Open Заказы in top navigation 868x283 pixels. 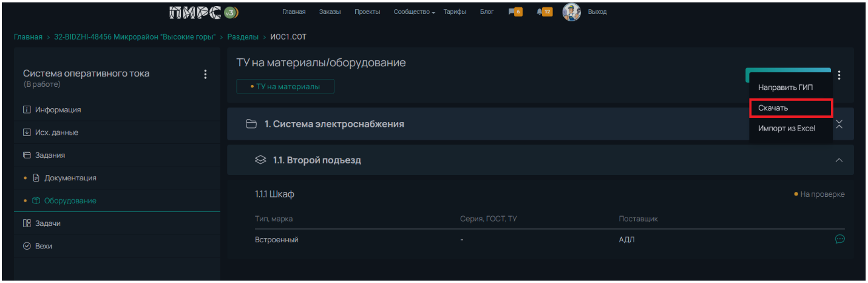click(x=330, y=12)
